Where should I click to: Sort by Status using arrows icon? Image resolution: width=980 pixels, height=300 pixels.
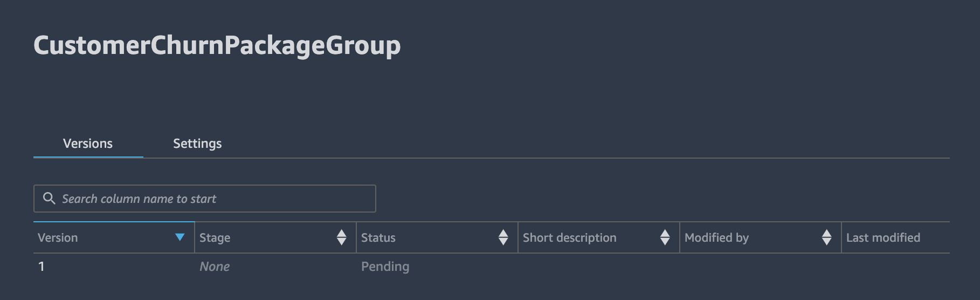pos(503,237)
